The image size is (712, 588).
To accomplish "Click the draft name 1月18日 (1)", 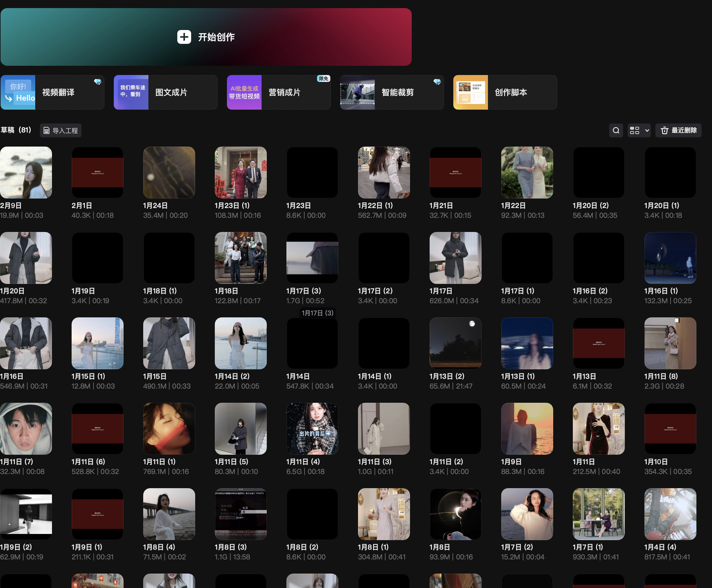I will pyautogui.click(x=160, y=291).
